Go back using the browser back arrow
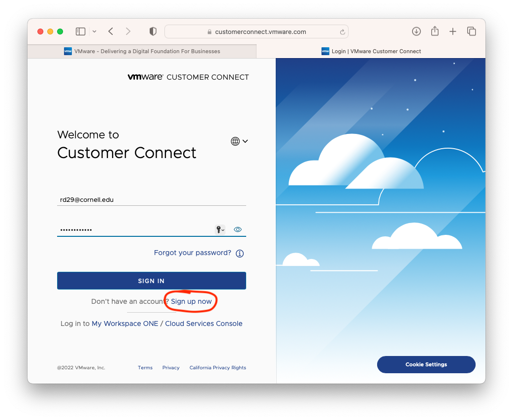The width and height of the screenshot is (513, 420). (x=111, y=32)
